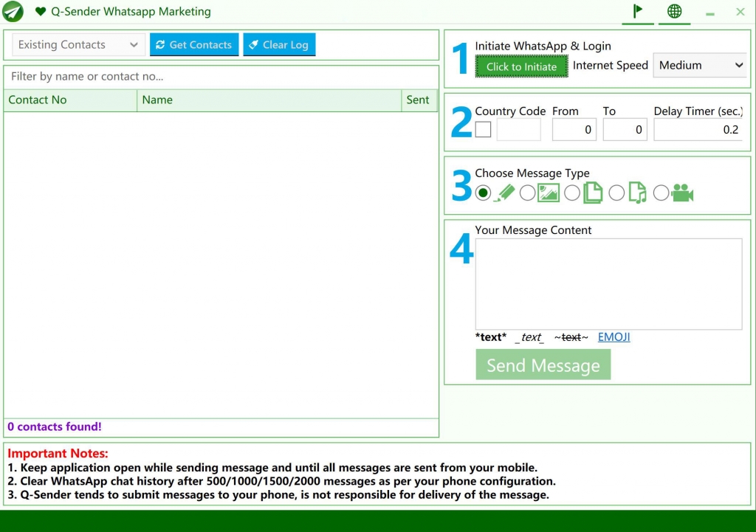The height and width of the screenshot is (532, 756).
Task: Click the '0 contacts found!' status text
Action: [55, 426]
